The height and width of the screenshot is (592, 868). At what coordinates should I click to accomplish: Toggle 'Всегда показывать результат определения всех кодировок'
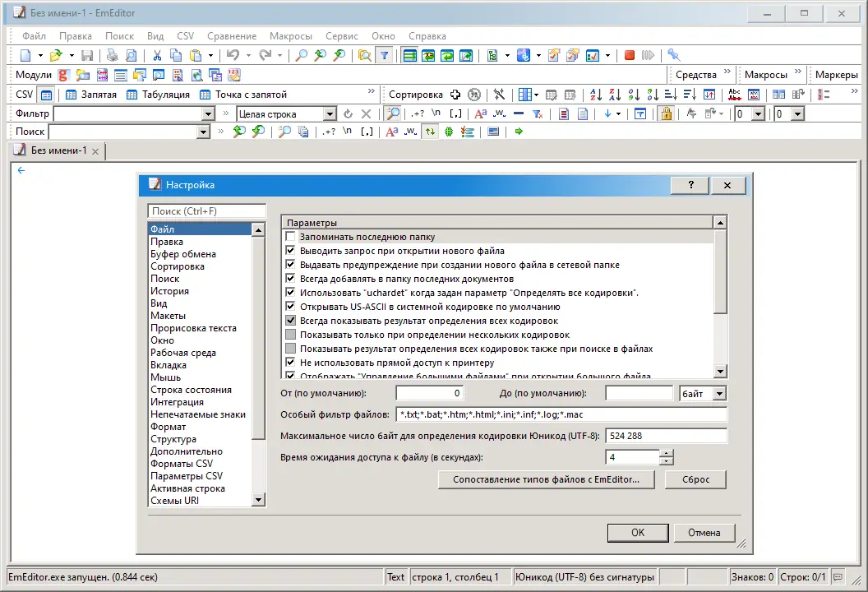[290, 321]
